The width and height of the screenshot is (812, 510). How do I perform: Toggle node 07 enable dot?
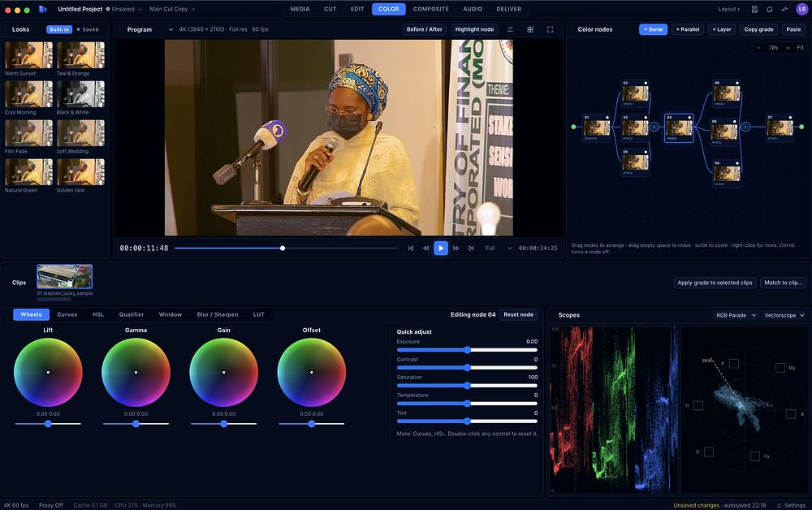790,118
